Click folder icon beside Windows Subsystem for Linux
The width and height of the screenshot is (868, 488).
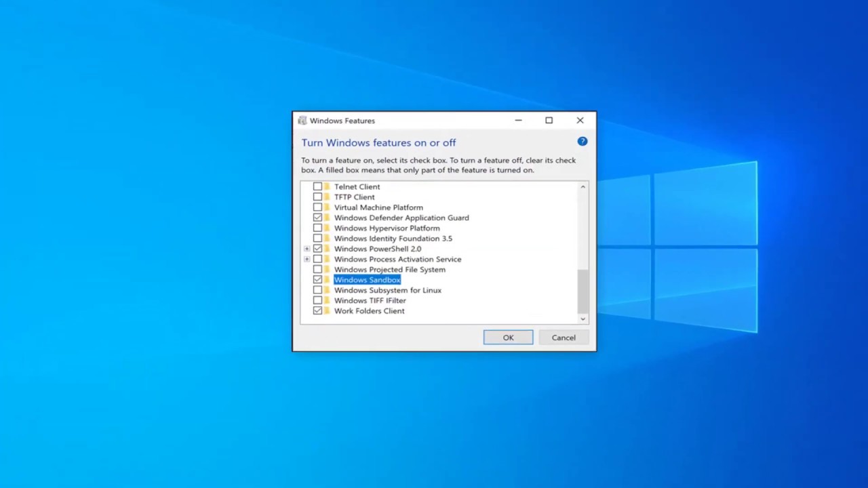[327, 290]
